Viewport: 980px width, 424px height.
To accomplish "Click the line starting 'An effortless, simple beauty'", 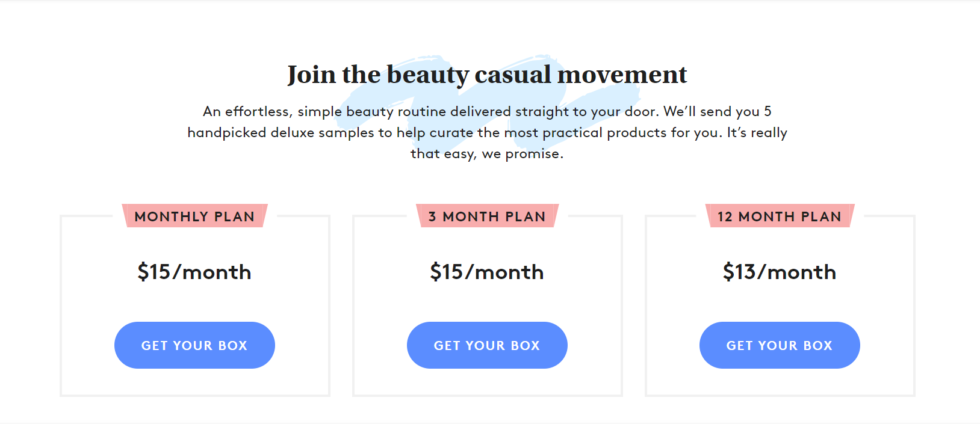I will click(x=487, y=111).
